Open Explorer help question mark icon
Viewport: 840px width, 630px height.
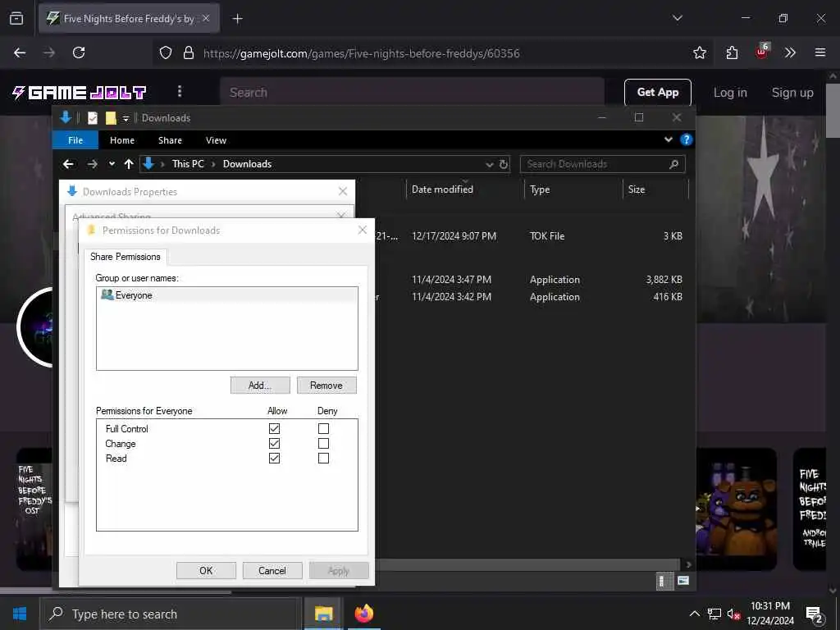[687, 139]
